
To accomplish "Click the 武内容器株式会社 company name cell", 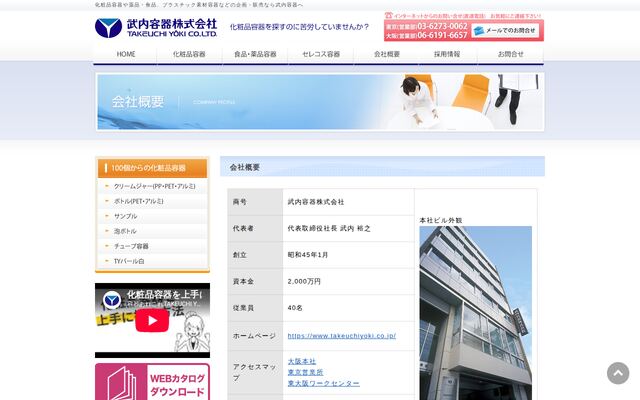I will 349,202.
